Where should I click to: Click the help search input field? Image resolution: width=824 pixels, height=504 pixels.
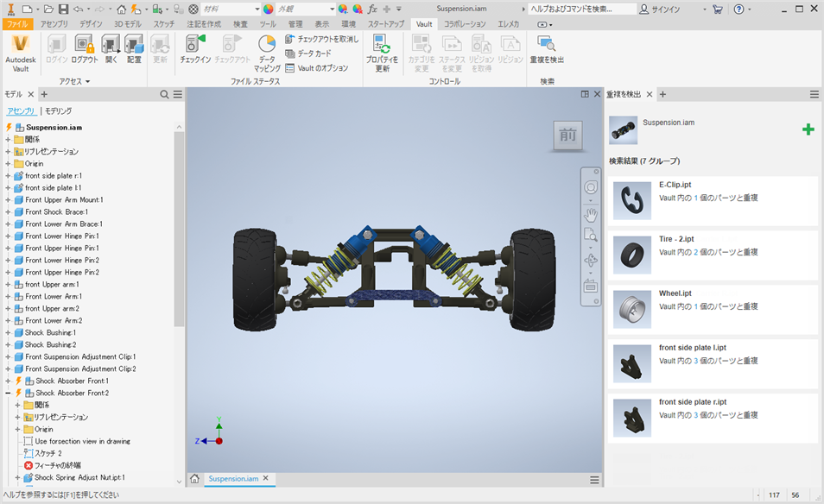pos(580,9)
